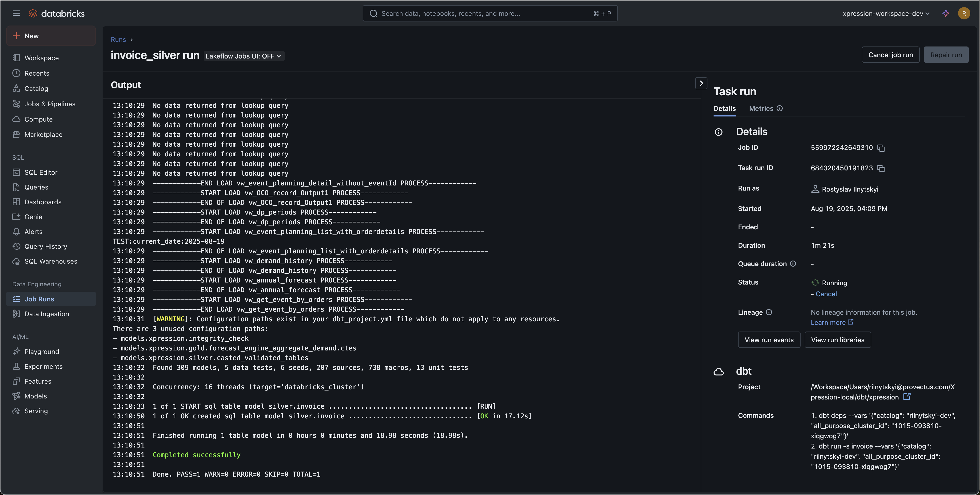The image size is (980, 495).
Task: Open Data Ingestion page
Action: click(x=51, y=314)
